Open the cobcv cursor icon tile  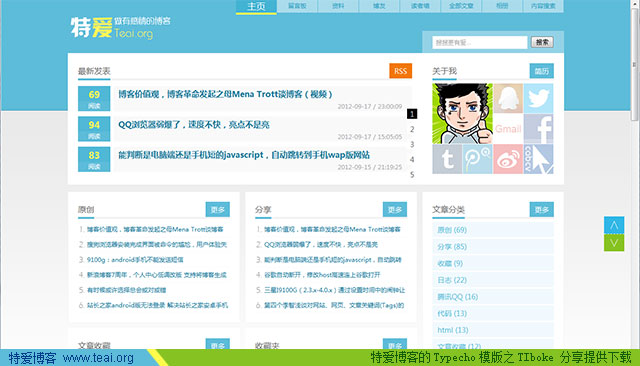[x=538, y=159]
